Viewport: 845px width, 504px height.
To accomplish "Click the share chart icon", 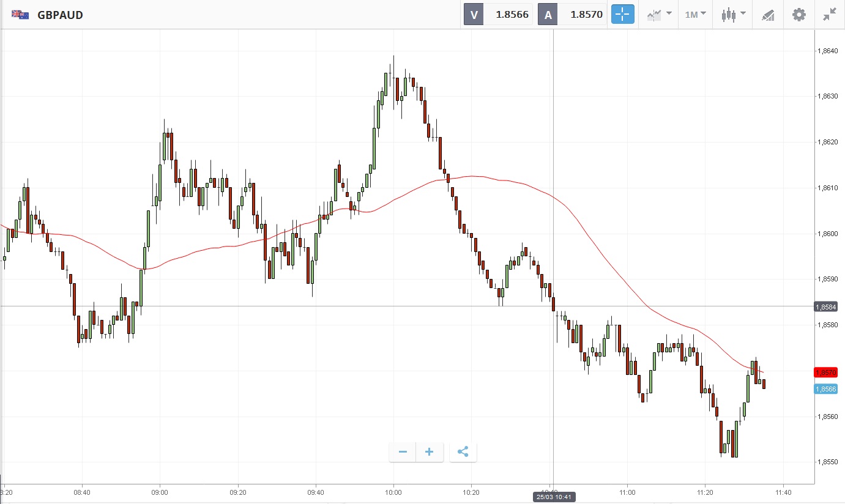I will pos(463,452).
